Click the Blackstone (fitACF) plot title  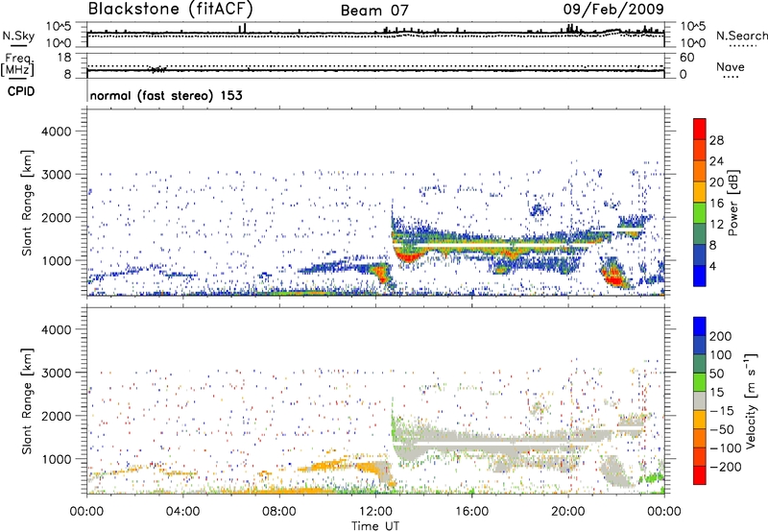[171, 9]
